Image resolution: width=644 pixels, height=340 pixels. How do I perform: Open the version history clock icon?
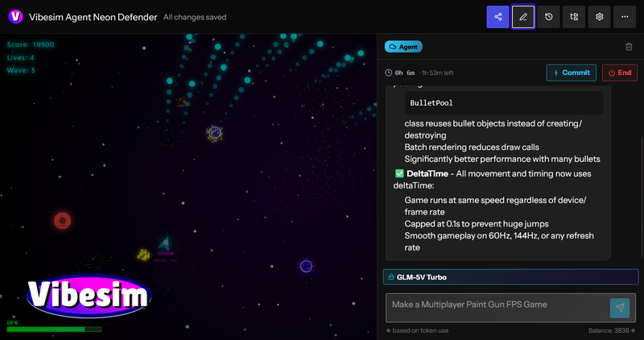tap(549, 17)
